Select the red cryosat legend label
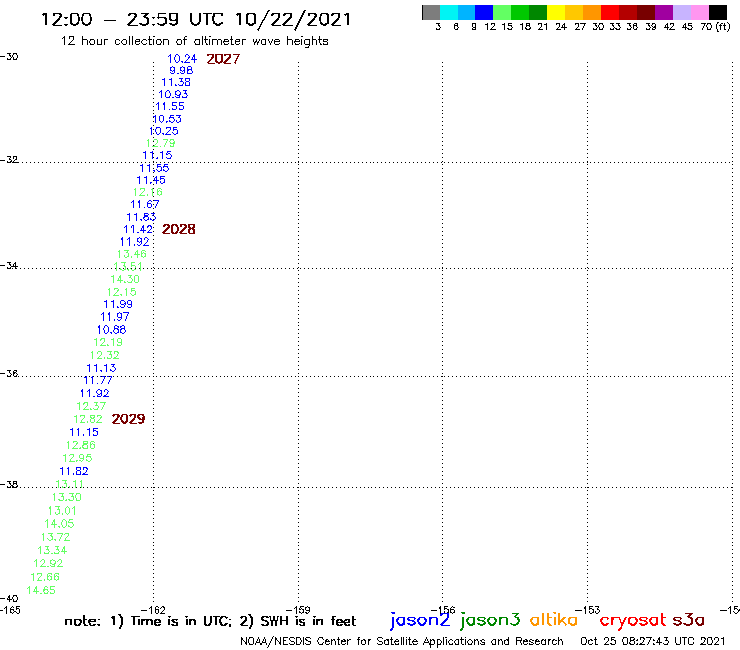Image resolution: width=740 pixels, height=650 pixels. [x=633, y=620]
